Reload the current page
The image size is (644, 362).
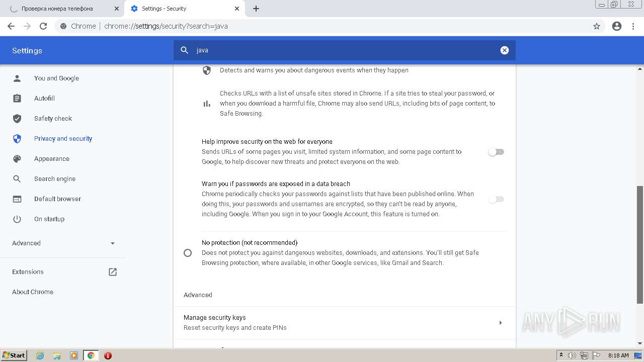[43, 26]
